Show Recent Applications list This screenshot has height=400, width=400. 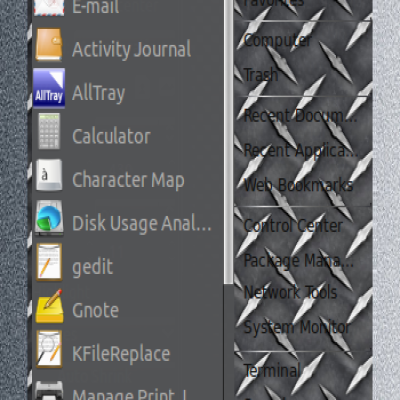[301, 150]
